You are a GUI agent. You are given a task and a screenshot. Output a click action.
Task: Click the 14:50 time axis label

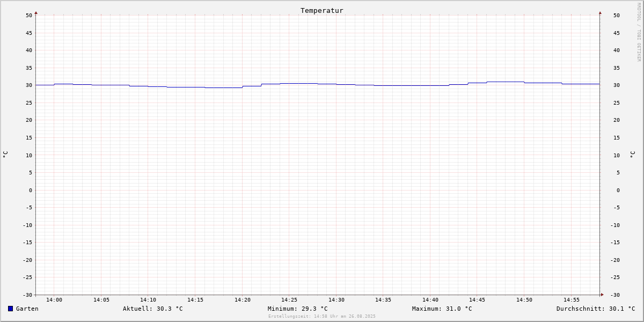pyautogui.click(x=524, y=299)
